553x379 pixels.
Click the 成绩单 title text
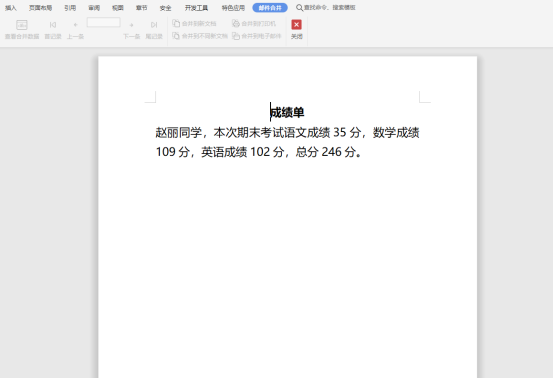[287, 112]
